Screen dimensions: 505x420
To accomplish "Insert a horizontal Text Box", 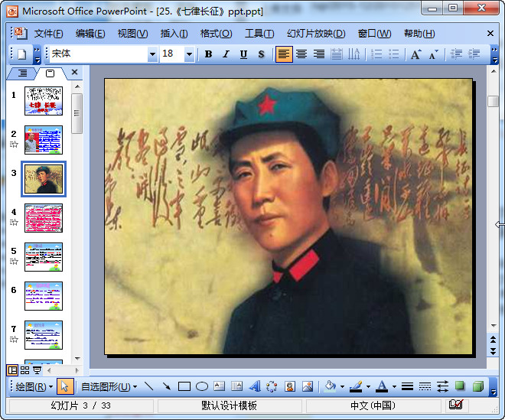I will (220, 386).
